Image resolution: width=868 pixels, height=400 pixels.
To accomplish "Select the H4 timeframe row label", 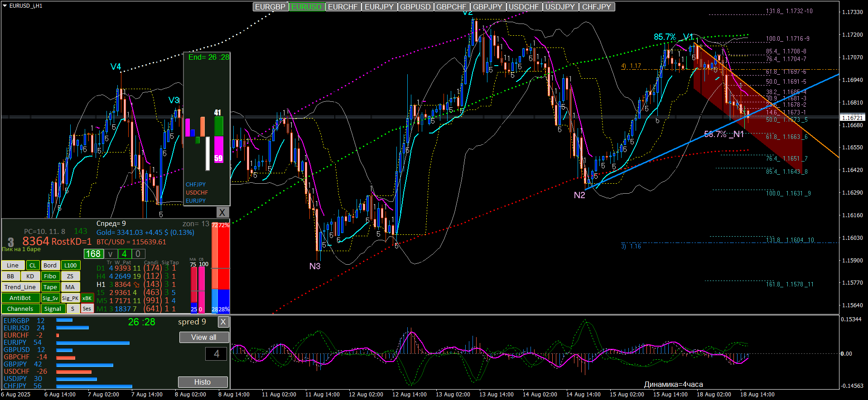I will (x=101, y=276).
